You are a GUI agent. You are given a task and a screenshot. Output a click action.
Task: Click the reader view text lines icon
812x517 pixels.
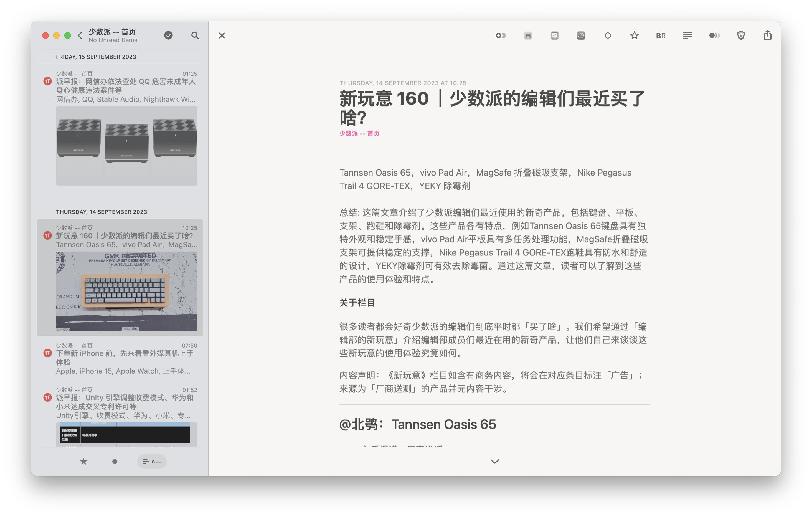[687, 36]
